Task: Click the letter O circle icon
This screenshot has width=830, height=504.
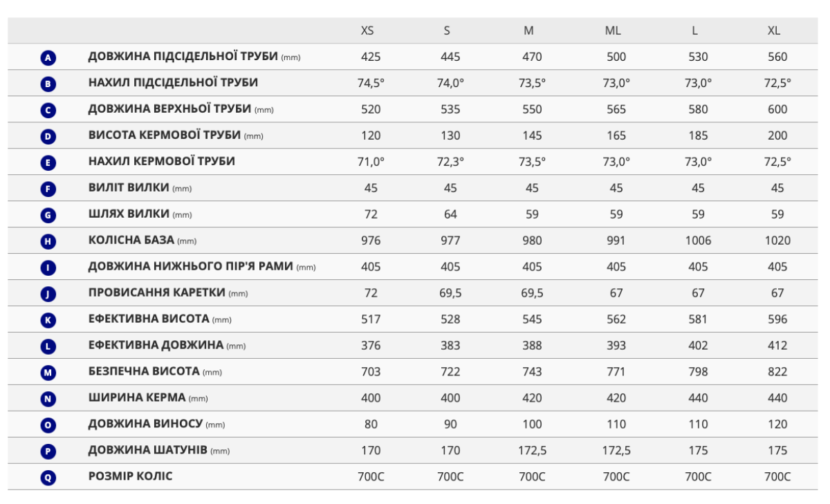Action: click(48, 426)
